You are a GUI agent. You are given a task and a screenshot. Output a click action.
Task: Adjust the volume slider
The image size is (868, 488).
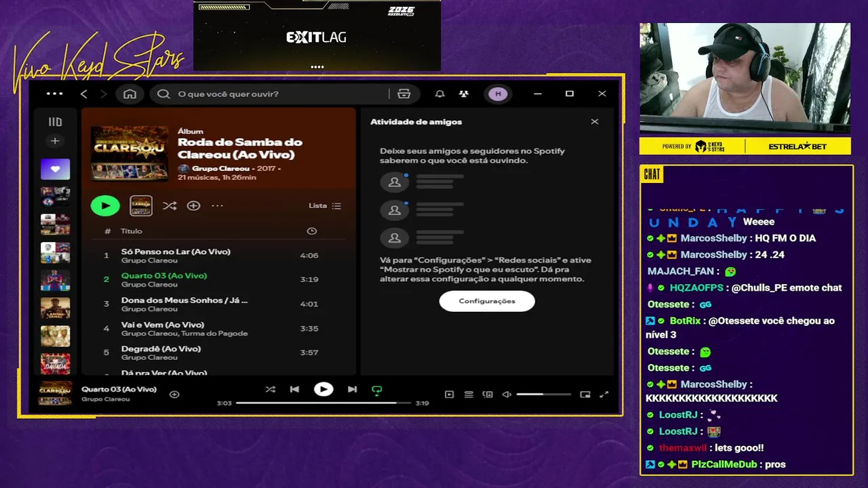click(543, 394)
